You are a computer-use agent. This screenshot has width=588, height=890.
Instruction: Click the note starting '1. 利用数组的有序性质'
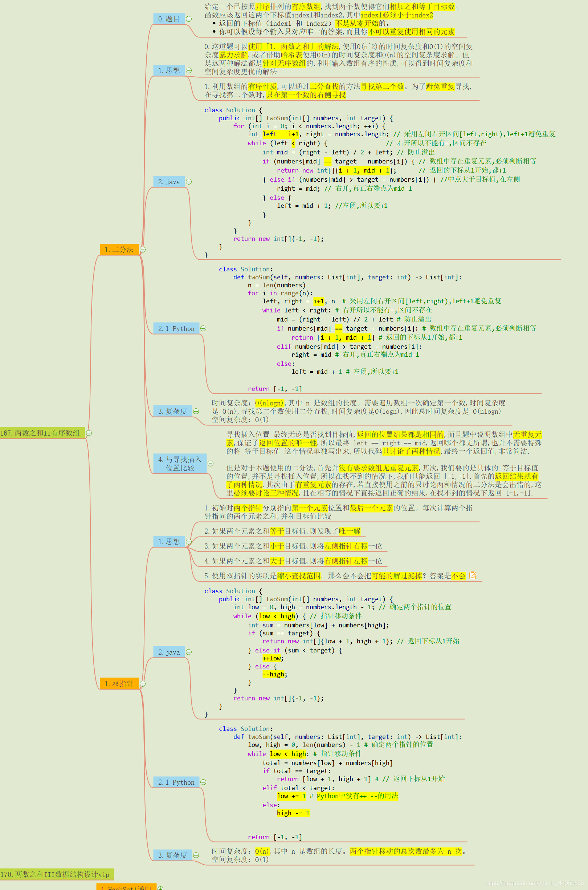(338, 90)
